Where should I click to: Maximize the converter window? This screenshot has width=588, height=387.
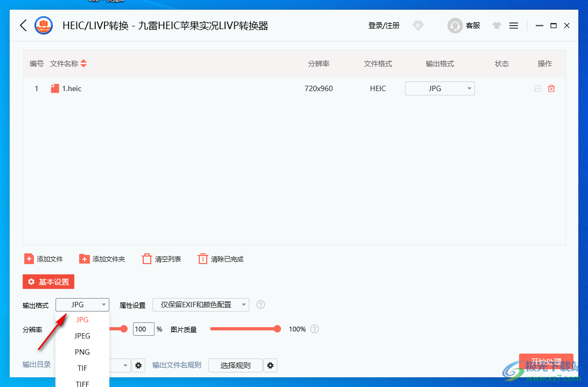coord(554,25)
